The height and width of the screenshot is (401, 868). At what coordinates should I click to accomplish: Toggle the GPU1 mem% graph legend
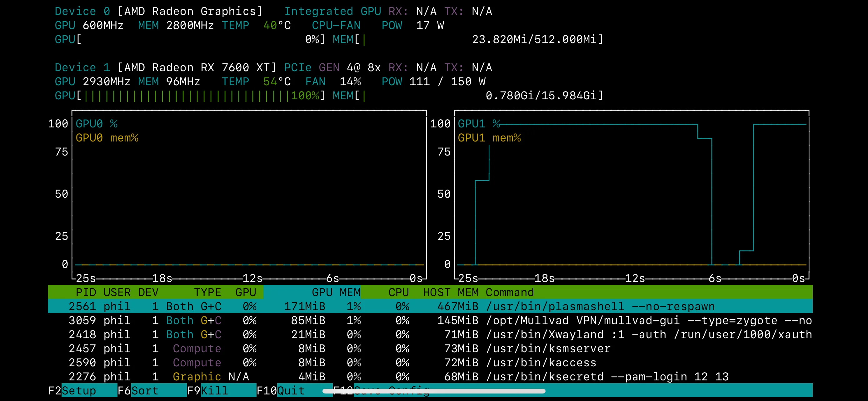point(490,137)
